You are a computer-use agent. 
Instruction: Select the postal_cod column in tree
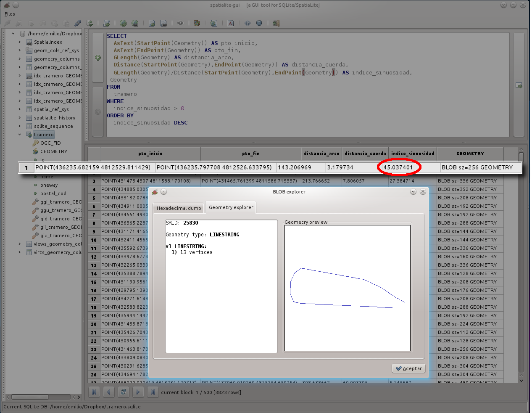pyautogui.click(x=53, y=193)
